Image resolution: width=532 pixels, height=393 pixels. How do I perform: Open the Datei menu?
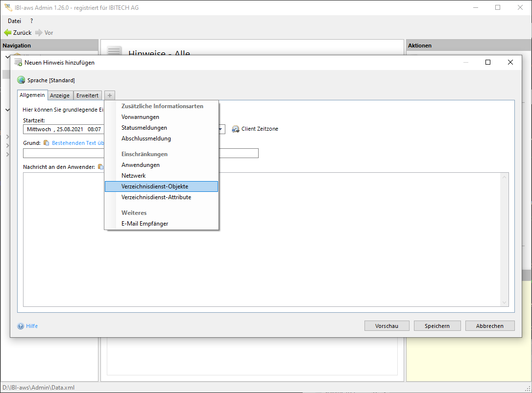tap(14, 21)
